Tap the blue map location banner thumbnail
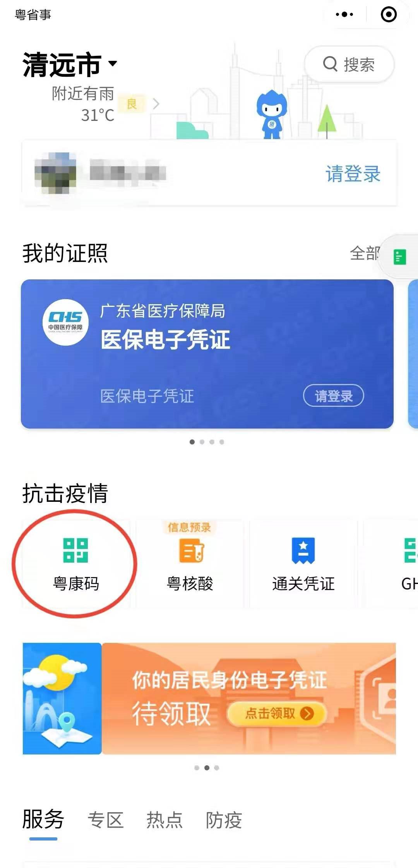 point(62,699)
